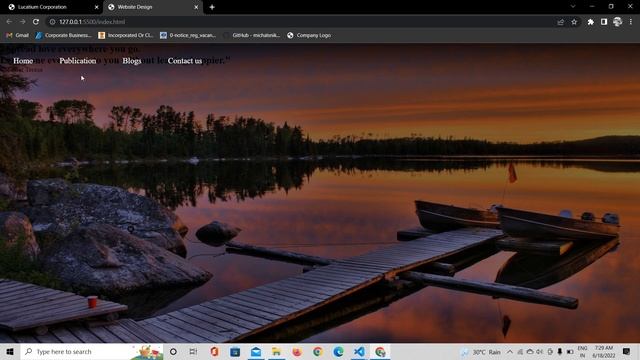
Task: Open the Extensions puzzle icon
Action: pos(590,22)
